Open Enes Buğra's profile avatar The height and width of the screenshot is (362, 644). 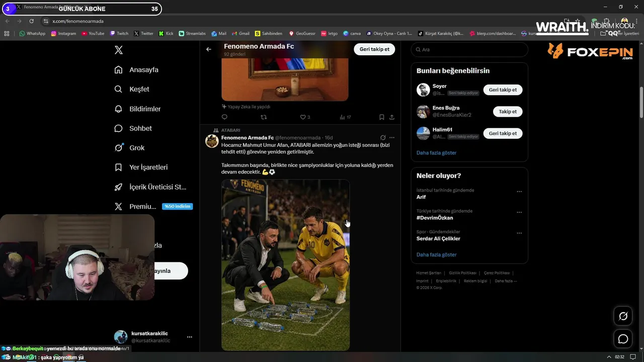pyautogui.click(x=423, y=112)
